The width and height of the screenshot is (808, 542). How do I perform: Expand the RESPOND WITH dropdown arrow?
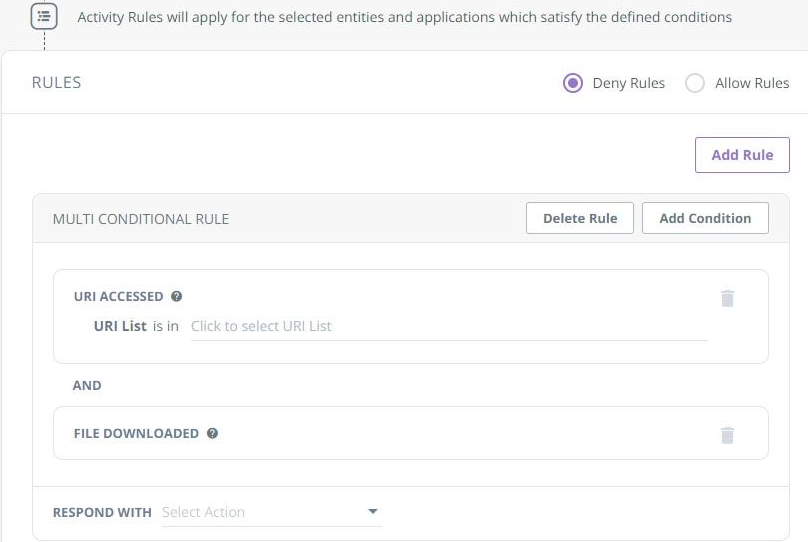[x=373, y=512]
